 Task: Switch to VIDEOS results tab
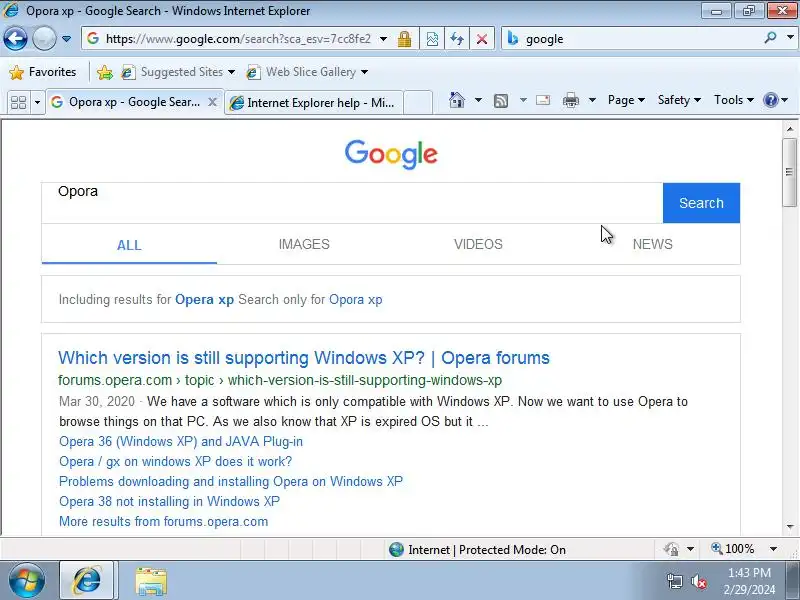[478, 244]
